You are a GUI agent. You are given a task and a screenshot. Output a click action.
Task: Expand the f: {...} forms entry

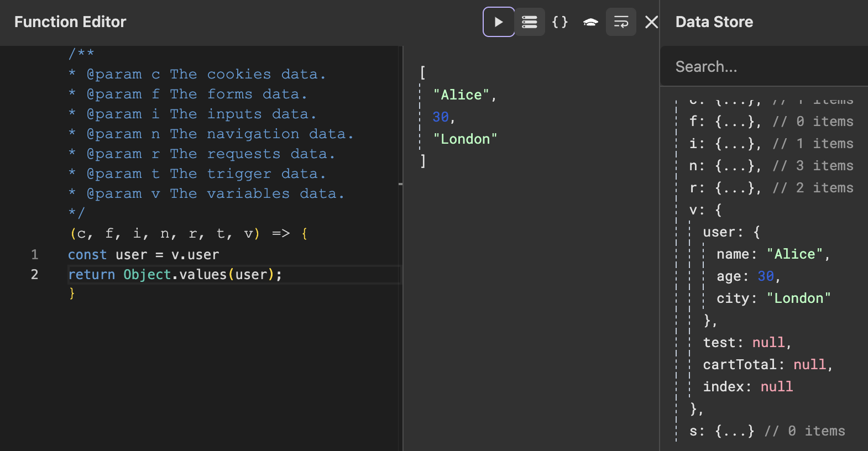771,122
